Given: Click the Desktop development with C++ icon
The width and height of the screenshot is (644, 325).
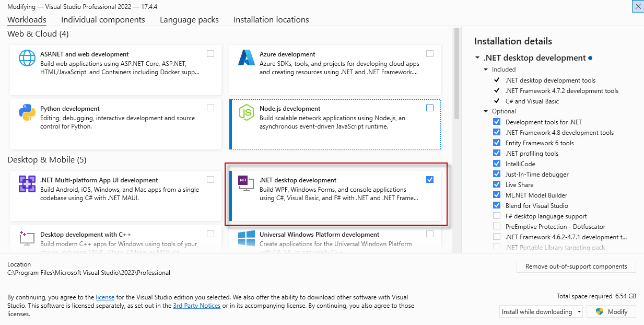Looking at the screenshot, I should point(27,239).
